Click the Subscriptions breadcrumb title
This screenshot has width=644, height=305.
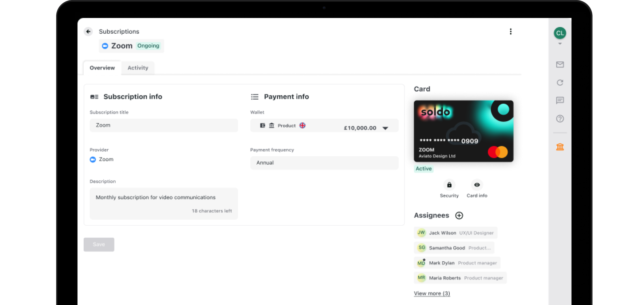pos(119,32)
